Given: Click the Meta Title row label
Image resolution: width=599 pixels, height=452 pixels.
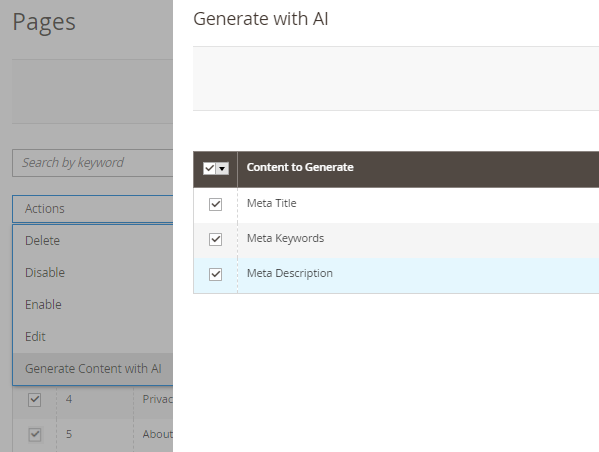Looking at the screenshot, I should click(x=271, y=203).
